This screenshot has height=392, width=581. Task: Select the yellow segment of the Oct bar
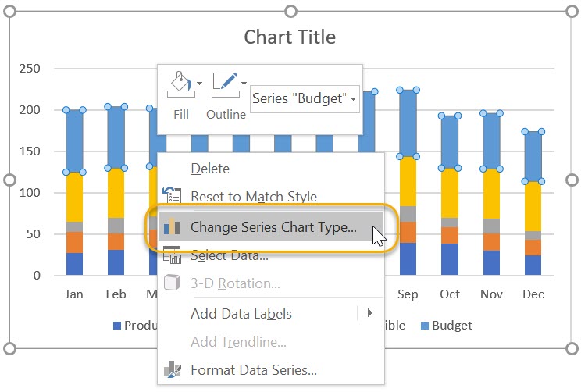click(x=450, y=194)
